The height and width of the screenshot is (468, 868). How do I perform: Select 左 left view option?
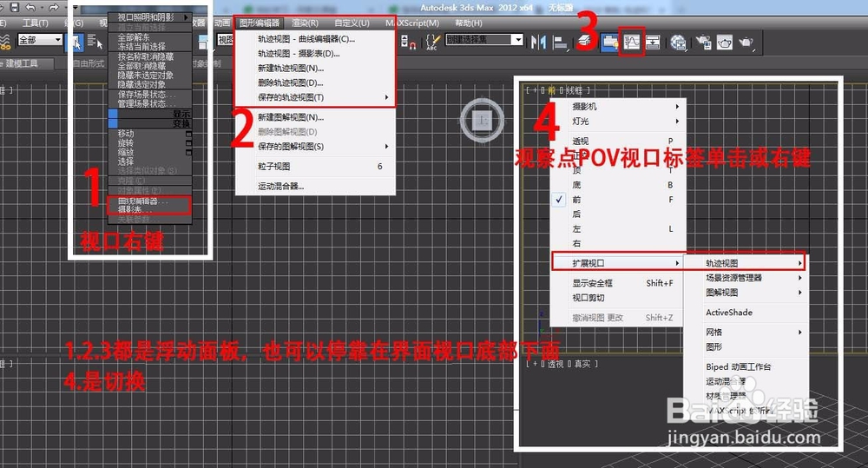[618, 228]
